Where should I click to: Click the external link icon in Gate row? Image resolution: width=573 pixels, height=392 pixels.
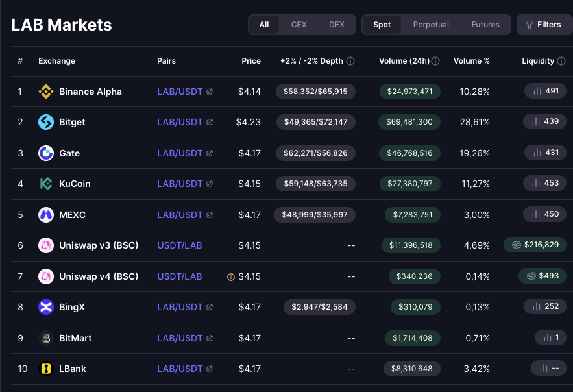[210, 153]
